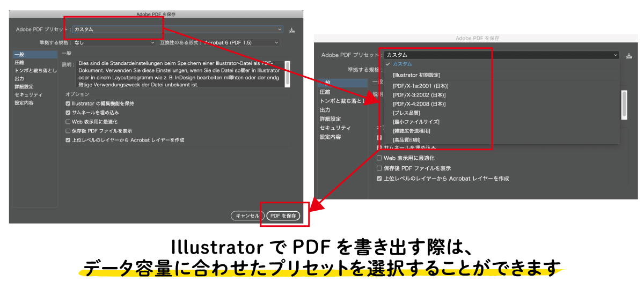Screen dimensions: 644x289
Task: Enable Web 表示用に最適化 in the right dialog
Action: 379,158
